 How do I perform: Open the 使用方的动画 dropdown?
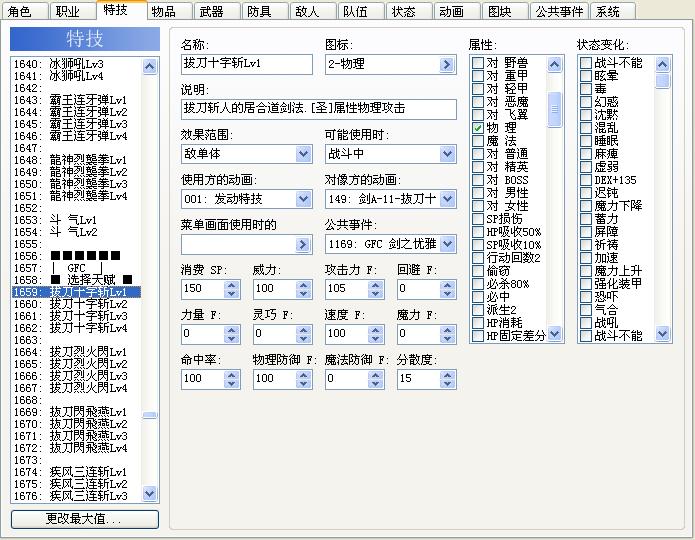(x=303, y=199)
